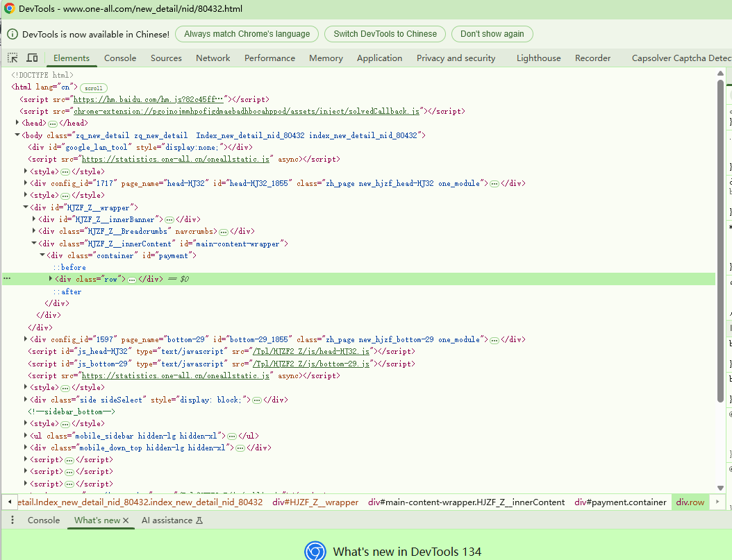Click the info icon in language banner
The width and height of the screenshot is (732, 560).
(12, 34)
